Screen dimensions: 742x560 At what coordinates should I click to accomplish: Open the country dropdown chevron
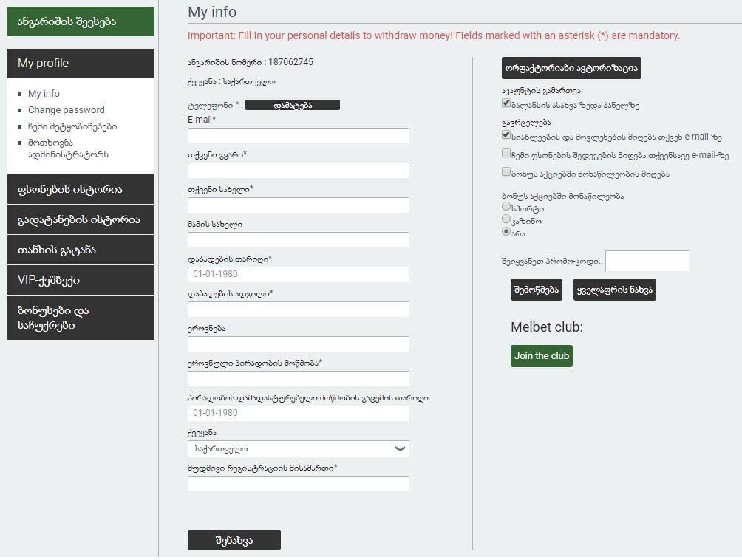coord(400,448)
